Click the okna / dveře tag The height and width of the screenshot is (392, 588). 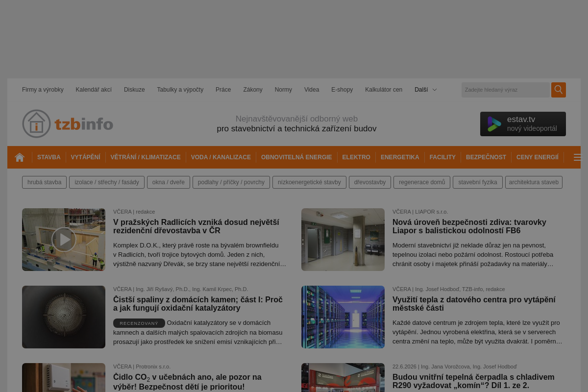169,182
